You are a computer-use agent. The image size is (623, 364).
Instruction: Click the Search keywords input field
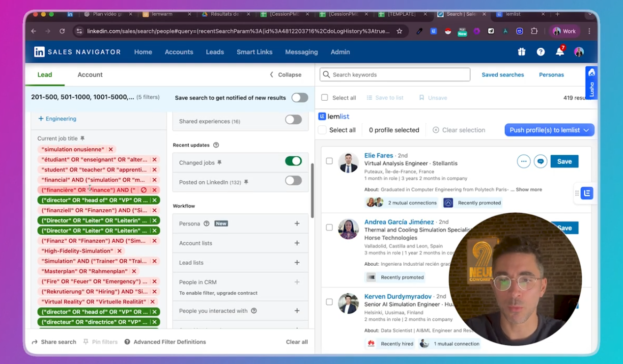(x=395, y=75)
